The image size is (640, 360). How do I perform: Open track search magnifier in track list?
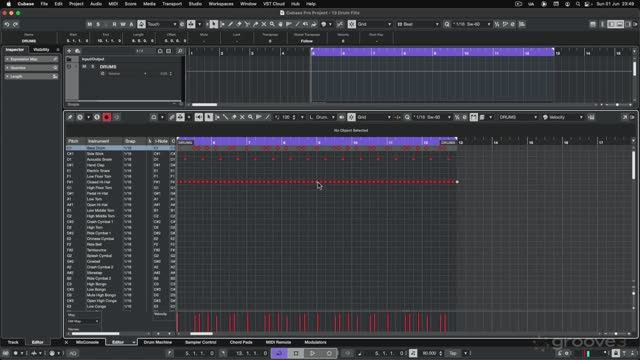click(180, 51)
